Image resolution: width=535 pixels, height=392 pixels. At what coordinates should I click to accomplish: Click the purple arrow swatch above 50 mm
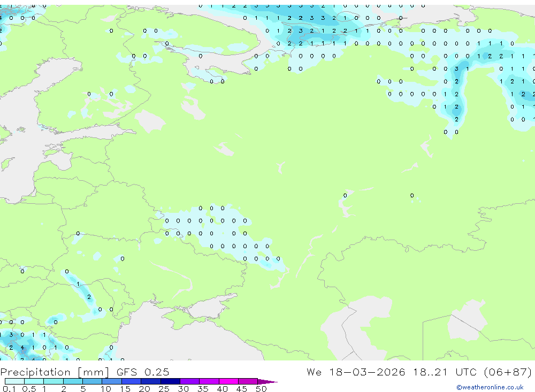point(267,382)
